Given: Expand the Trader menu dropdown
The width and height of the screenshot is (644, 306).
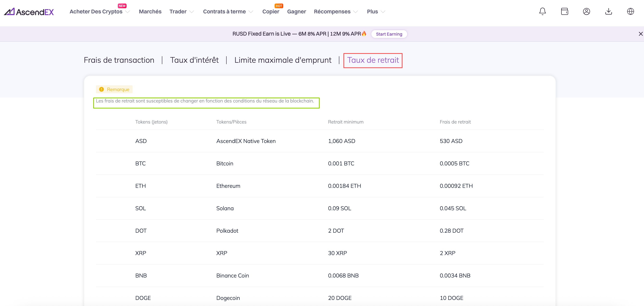Looking at the screenshot, I should tap(182, 12).
